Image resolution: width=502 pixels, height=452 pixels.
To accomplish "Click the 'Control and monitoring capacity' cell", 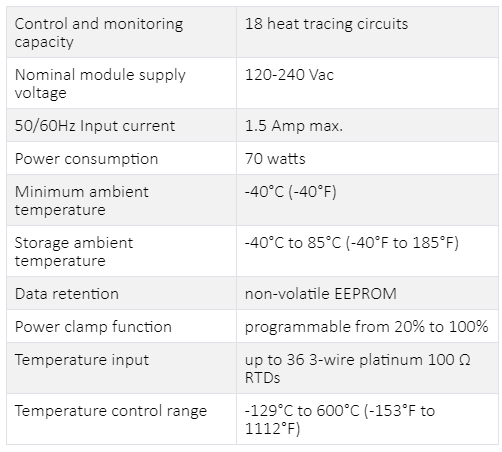I will (121, 32).
